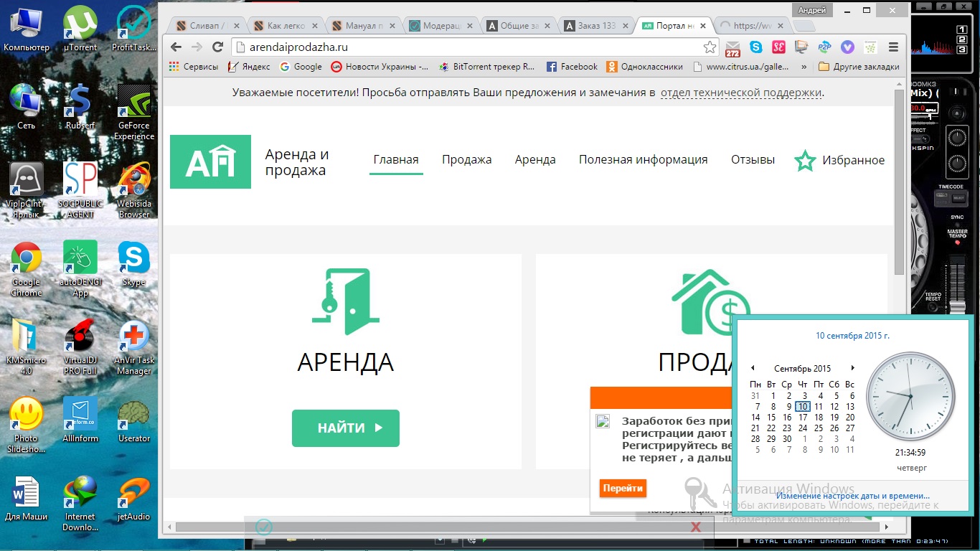Open the ProfitTask desktop shortcut
This screenshot has height=551, width=980.
[x=134, y=29]
